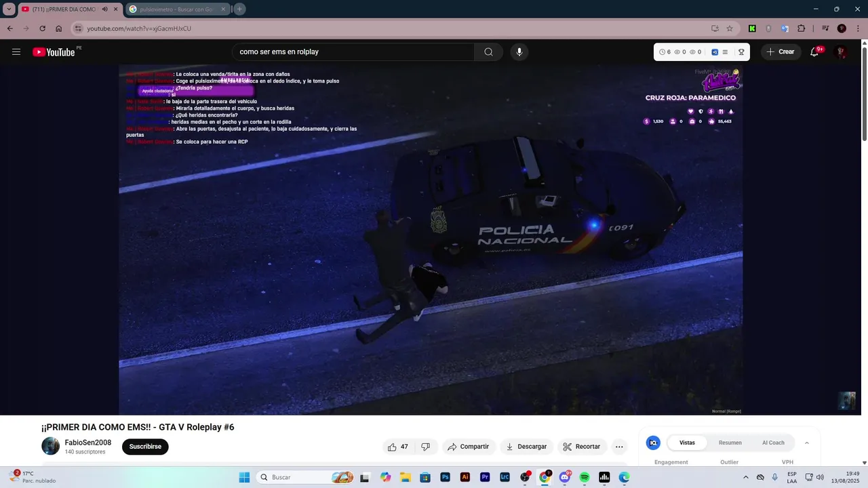Go to the YouTube home logo
868x488 pixels.
click(54, 52)
